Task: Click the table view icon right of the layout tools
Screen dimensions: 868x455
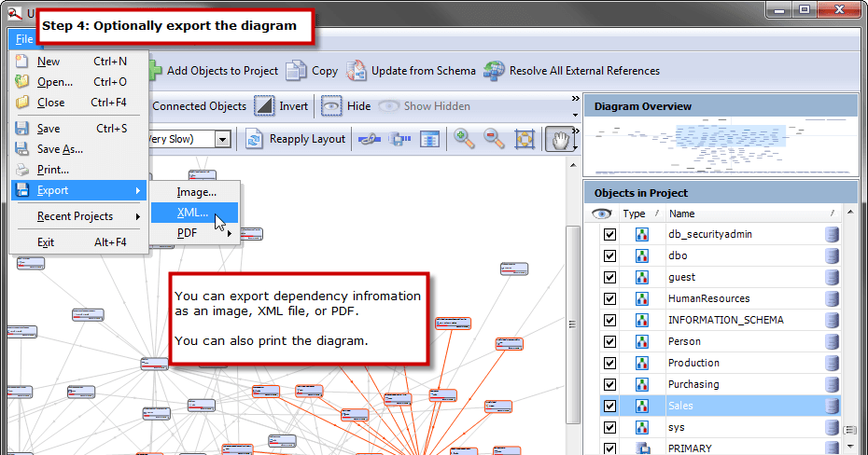Action: [x=429, y=139]
